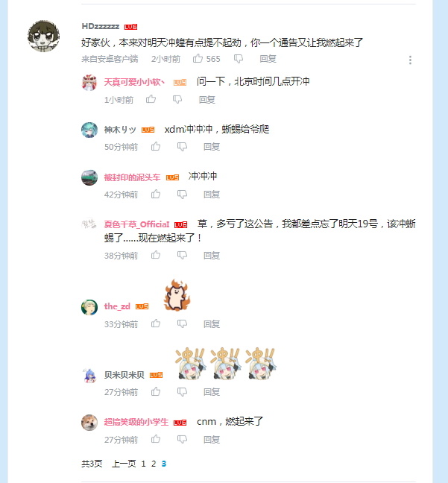Reply to HDzzzzzz's main comment
448x483 pixels.
(x=268, y=59)
